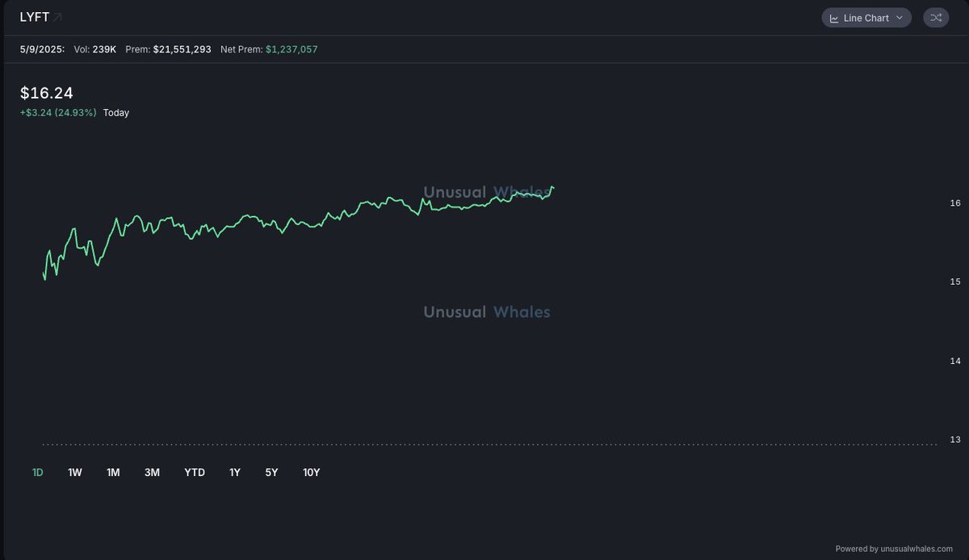Choose the 1M time range
This screenshot has width=969, height=560.
(113, 473)
